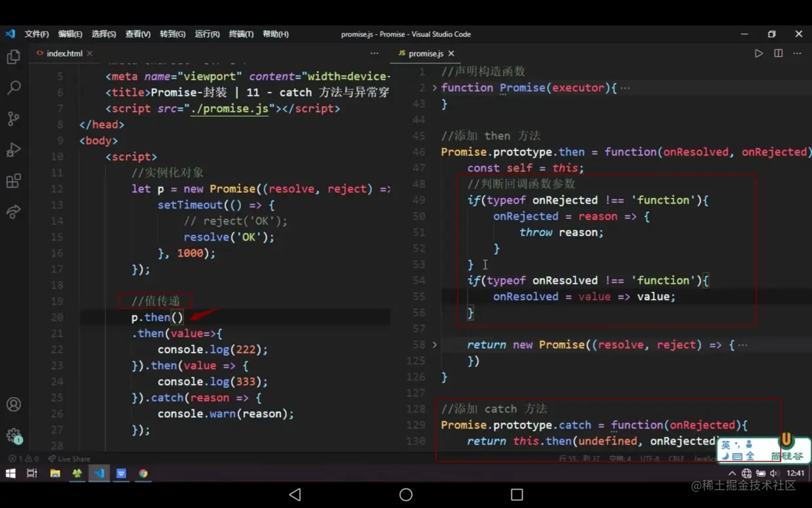Click the 空格:4 indentation status item

coord(619,459)
